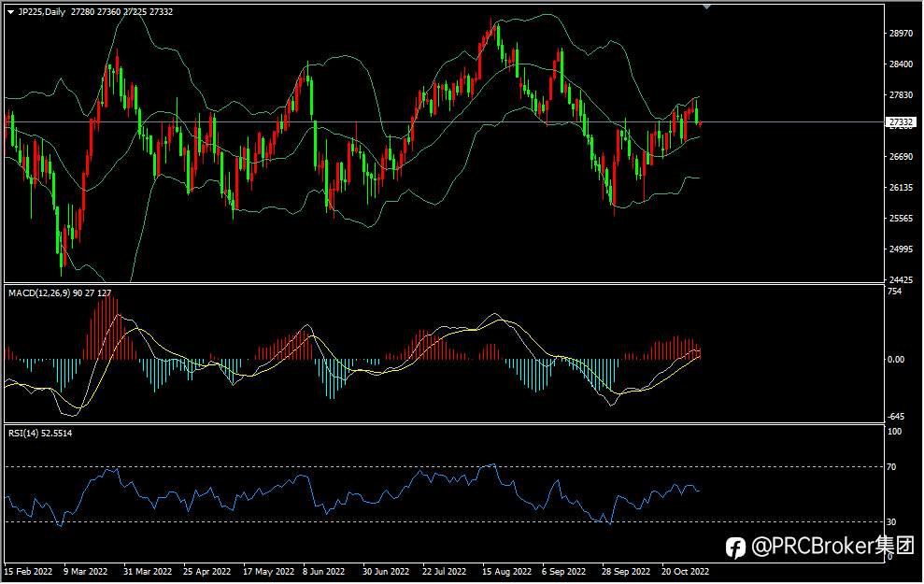Click the 26135 price axis label

coord(901,188)
